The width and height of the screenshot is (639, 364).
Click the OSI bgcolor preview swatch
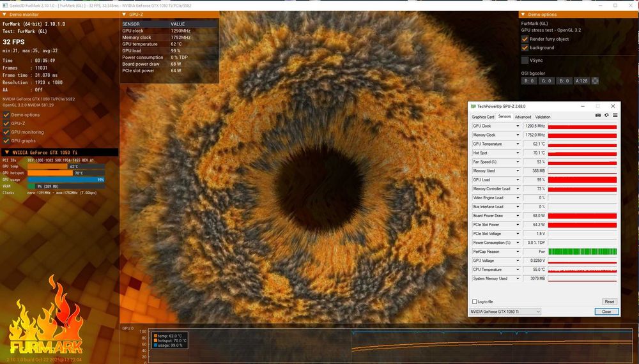(x=595, y=81)
